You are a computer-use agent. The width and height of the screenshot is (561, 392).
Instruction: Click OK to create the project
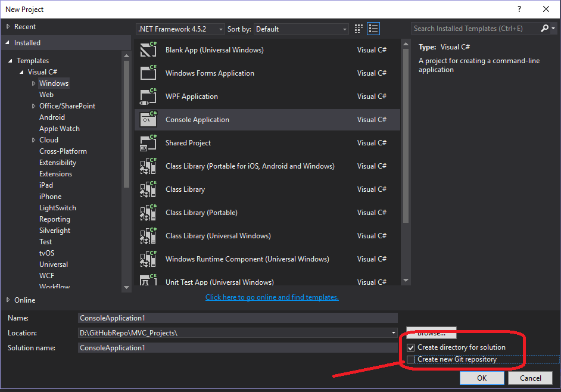coord(482,378)
